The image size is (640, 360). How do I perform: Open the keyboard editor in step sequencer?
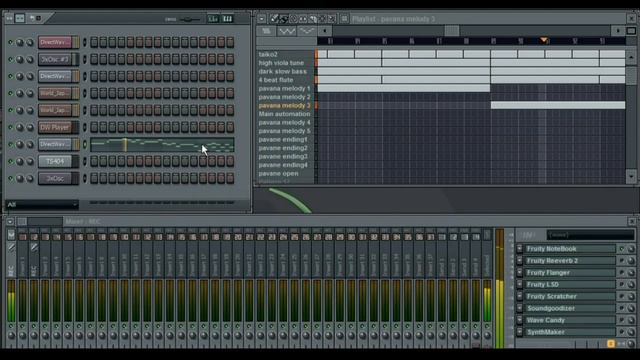[x=227, y=19]
